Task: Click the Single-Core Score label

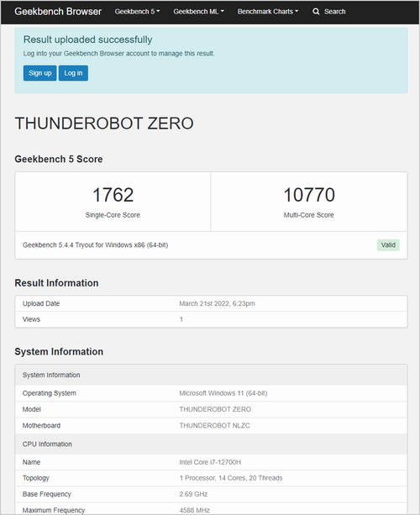Action: (x=113, y=215)
